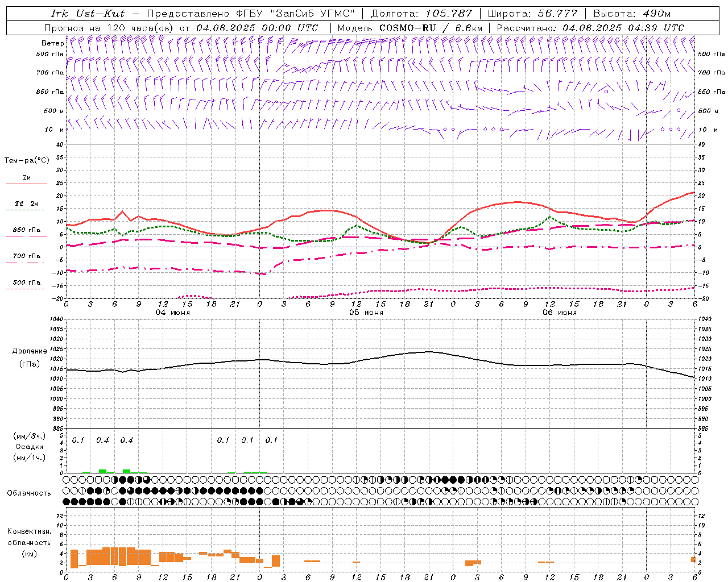Click the Давление pressure panel label

point(30,351)
